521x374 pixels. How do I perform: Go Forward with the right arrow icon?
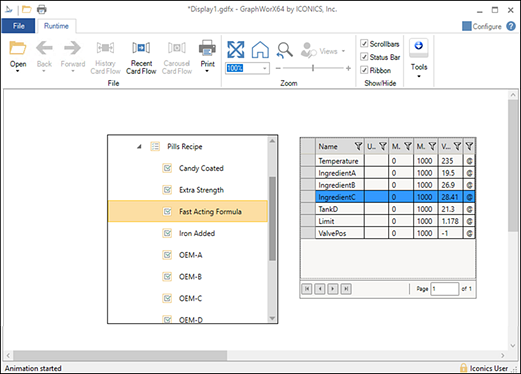[x=72, y=48]
